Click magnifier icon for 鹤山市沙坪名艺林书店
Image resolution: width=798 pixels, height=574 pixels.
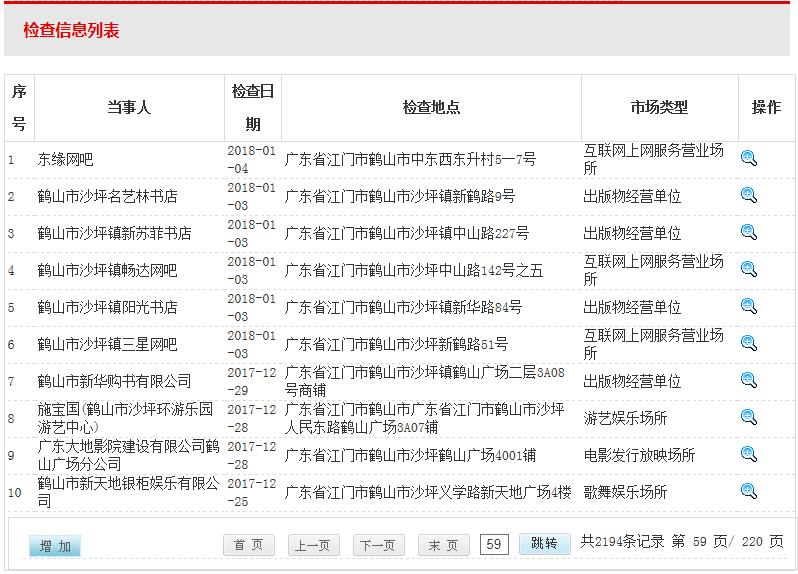(x=748, y=195)
